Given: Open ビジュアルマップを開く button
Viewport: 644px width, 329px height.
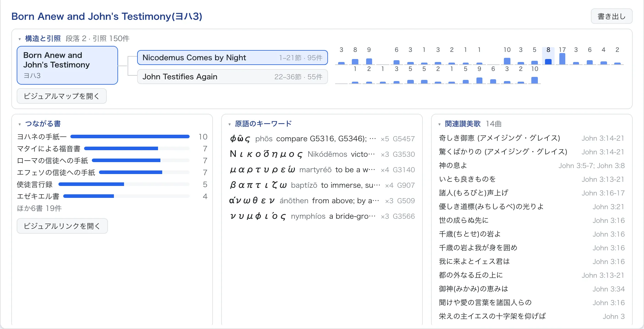Looking at the screenshot, I should [x=62, y=96].
